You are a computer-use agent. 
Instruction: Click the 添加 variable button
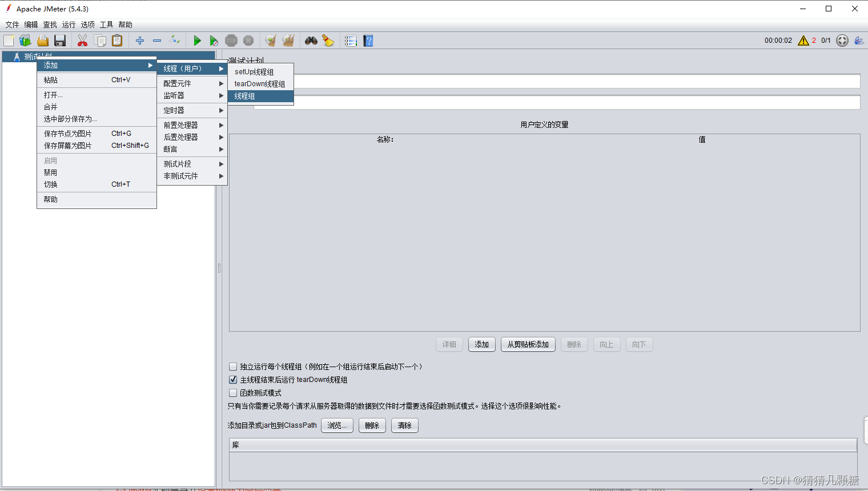point(482,344)
